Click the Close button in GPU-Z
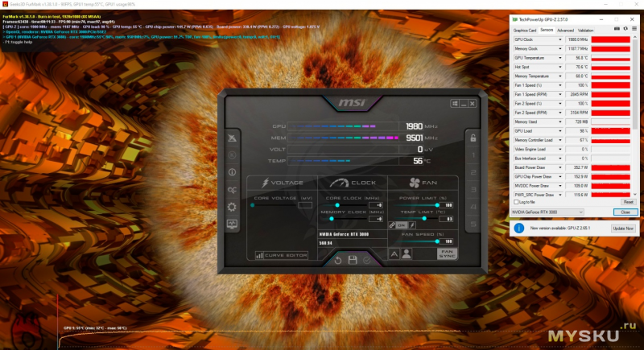The height and width of the screenshot is (350, 644). tap(625, 212)
